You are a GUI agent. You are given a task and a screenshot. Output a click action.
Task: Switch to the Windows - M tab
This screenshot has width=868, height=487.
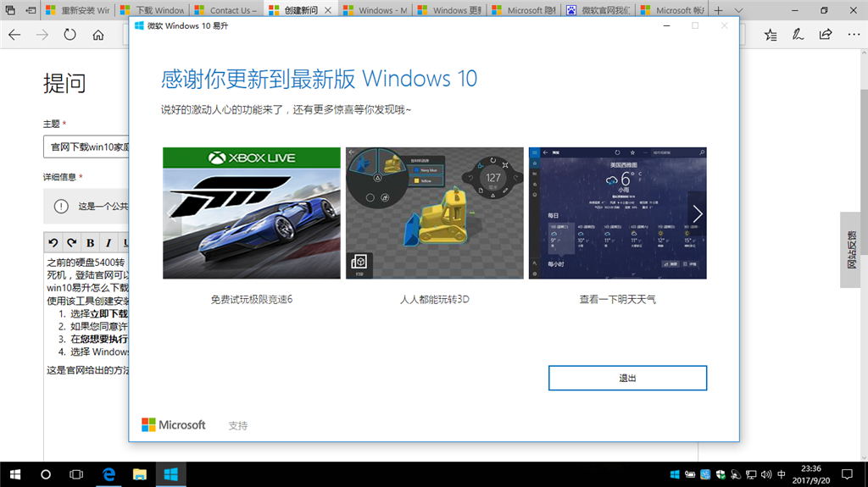click(x=376, y=10)
